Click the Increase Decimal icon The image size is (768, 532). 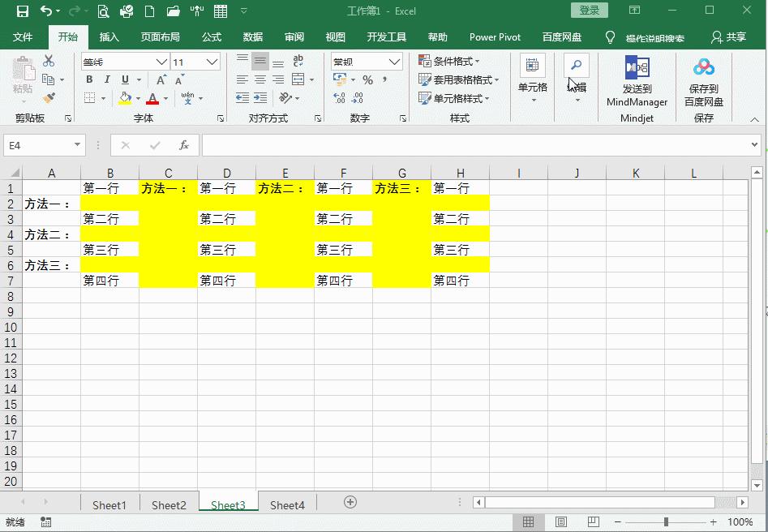(339, 98)
